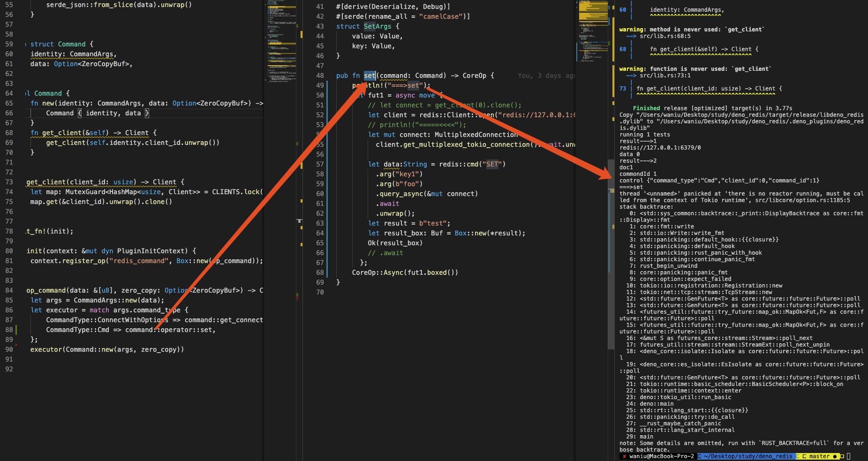Click the 'Command { identity, data }' expression on line 66
The height and width of the screenshot is (461, 868).
tap(98, 113)
